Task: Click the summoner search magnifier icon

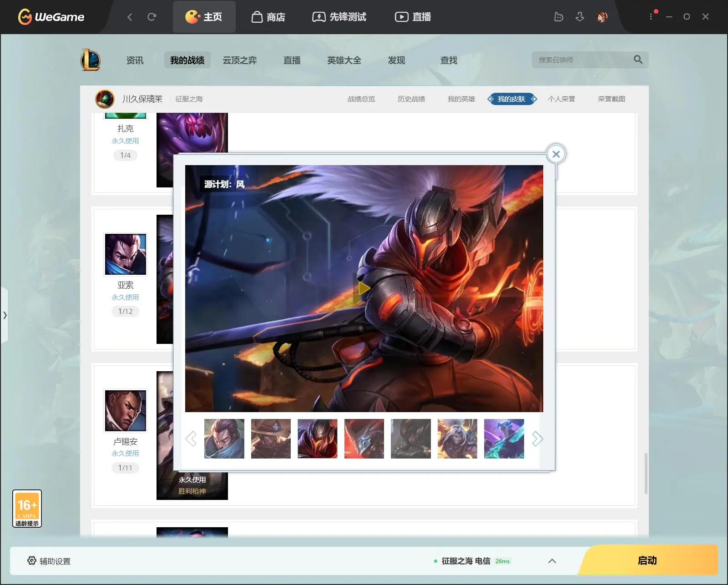Action: (638, 60)
